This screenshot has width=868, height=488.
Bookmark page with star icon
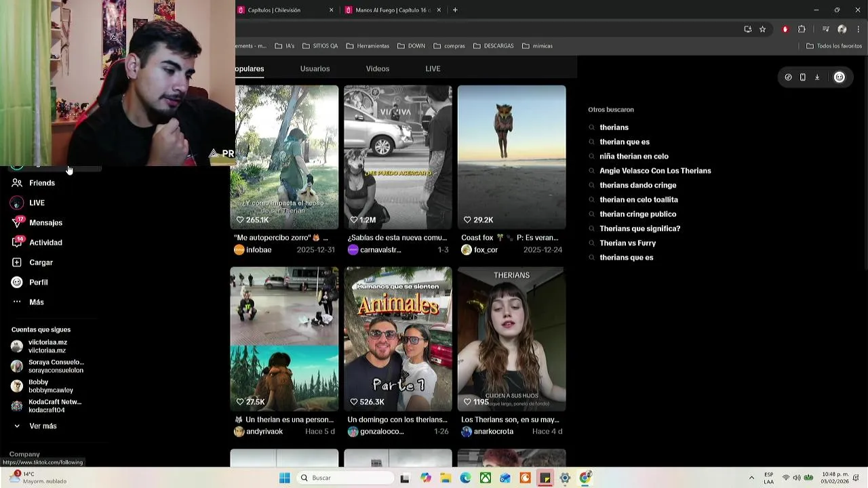coord(762,29)
